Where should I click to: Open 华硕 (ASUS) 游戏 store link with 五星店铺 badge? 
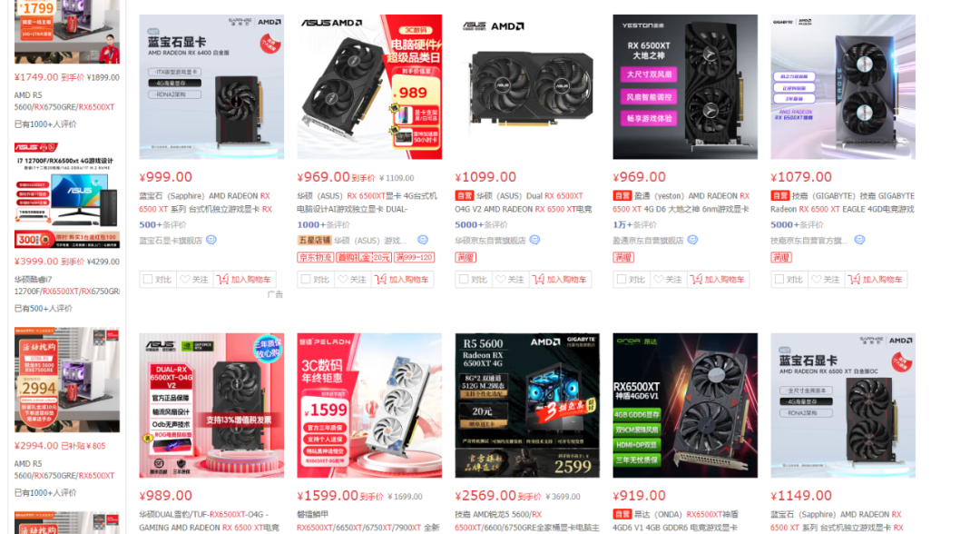(370, 240)
